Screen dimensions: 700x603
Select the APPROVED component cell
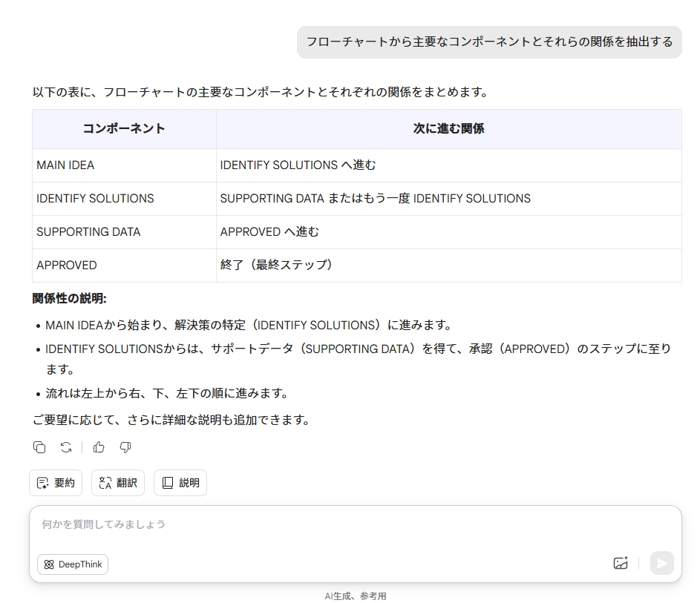click(124, 266)
